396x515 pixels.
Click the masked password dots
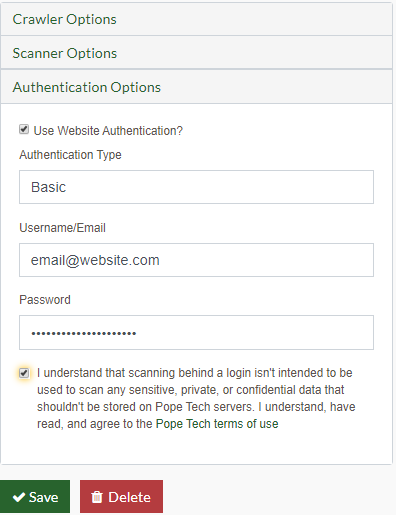click(83, 333)
